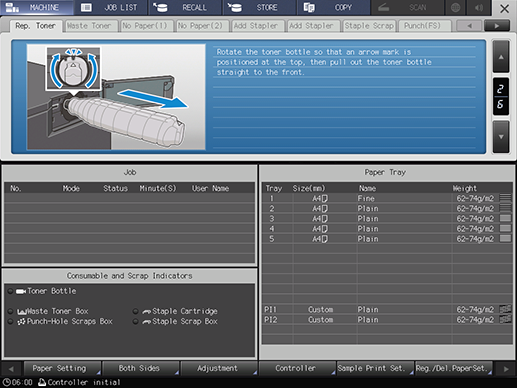517x388 pixels.
Task: Select the Staple Scrap tab
Action: coord(369,26)
